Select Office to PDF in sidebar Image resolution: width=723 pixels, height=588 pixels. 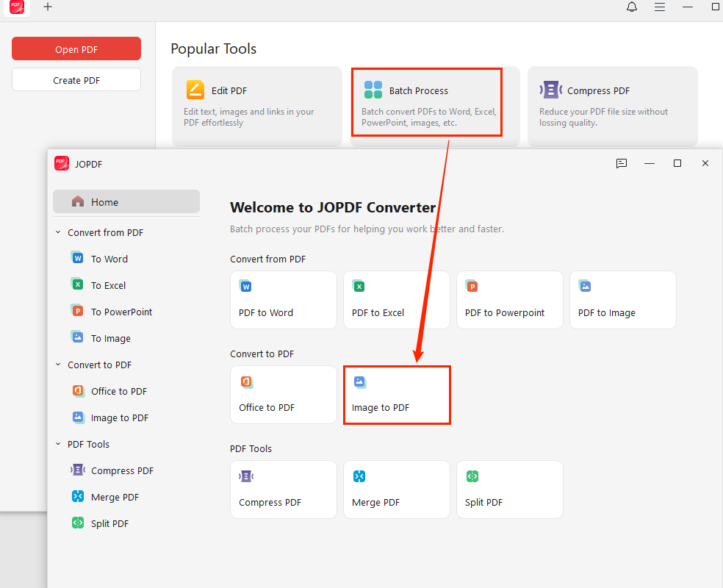[119, 391]
